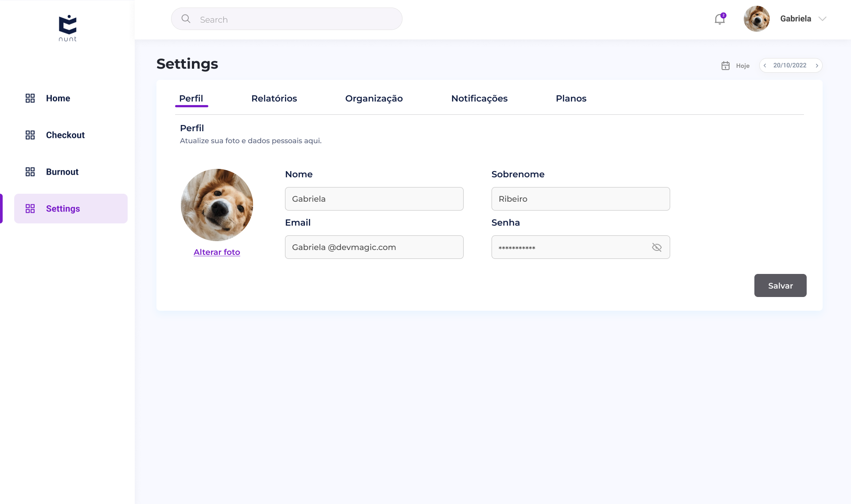The image size is (851, 504).
Task: Click the nunt logo in the sidebar
Action: click(x=68, y=28)
